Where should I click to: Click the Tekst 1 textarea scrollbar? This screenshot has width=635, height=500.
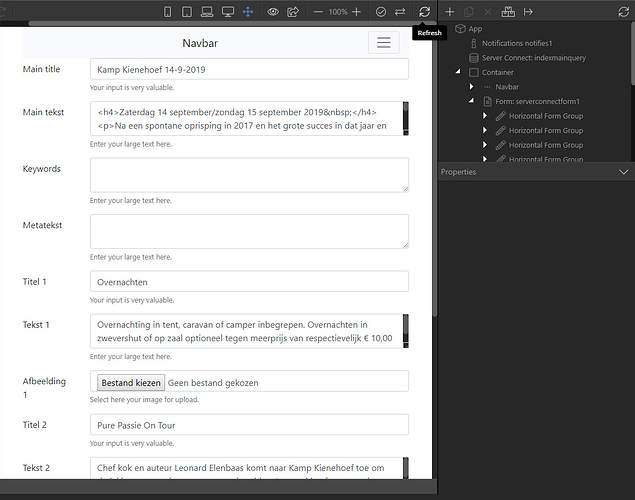[406, 331]
